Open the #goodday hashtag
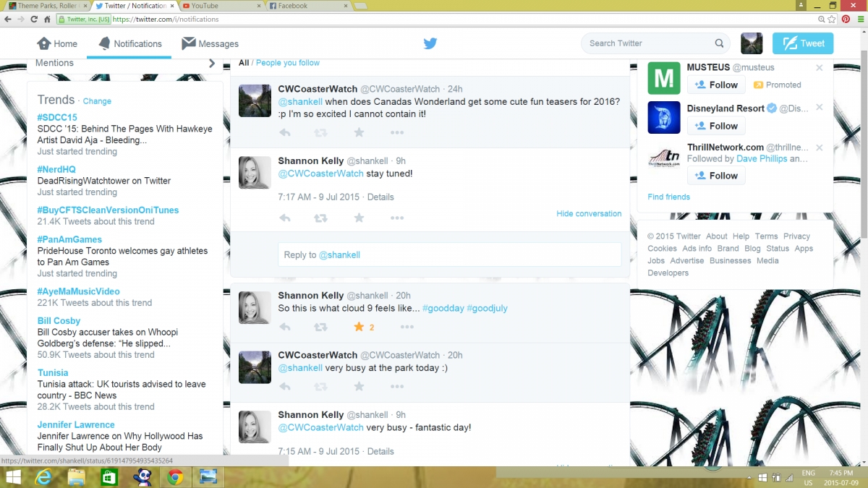Image resolution: width=868 pixels, height=488 pixels. tap(443, 308)
